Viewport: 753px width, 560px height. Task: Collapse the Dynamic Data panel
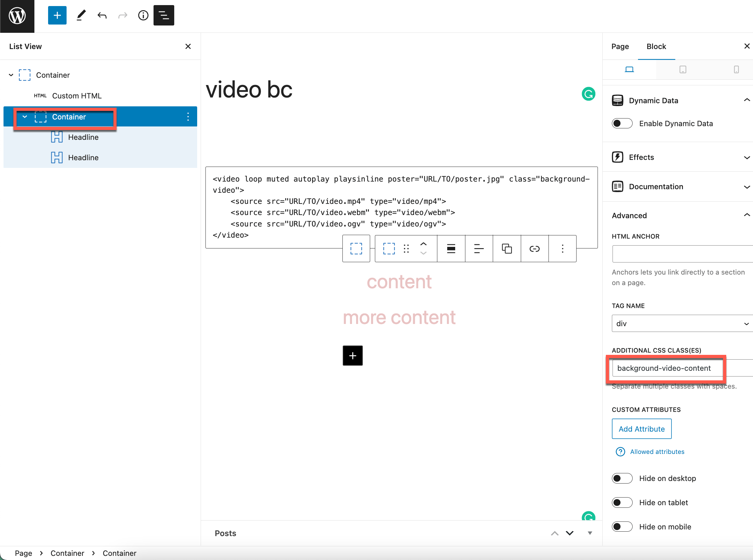[678, 100]
